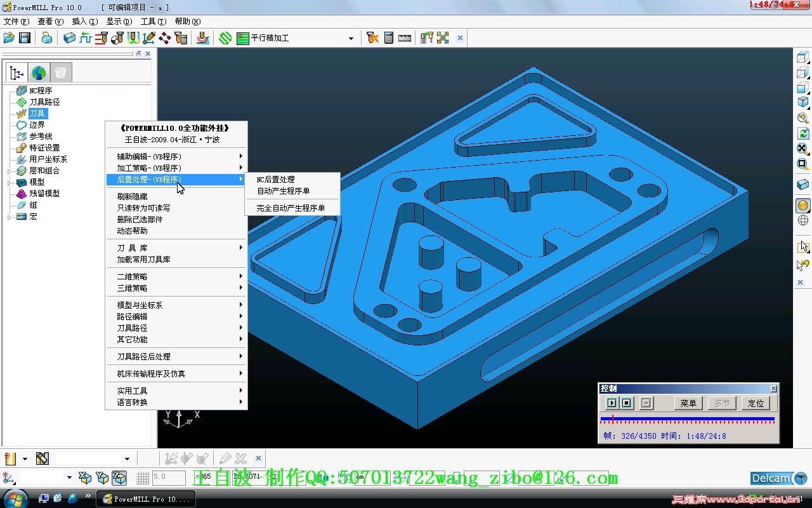Click the zoom box icon
Image resolution: width=812 pixels, height=508 pixels.
(x=803, y=164)
